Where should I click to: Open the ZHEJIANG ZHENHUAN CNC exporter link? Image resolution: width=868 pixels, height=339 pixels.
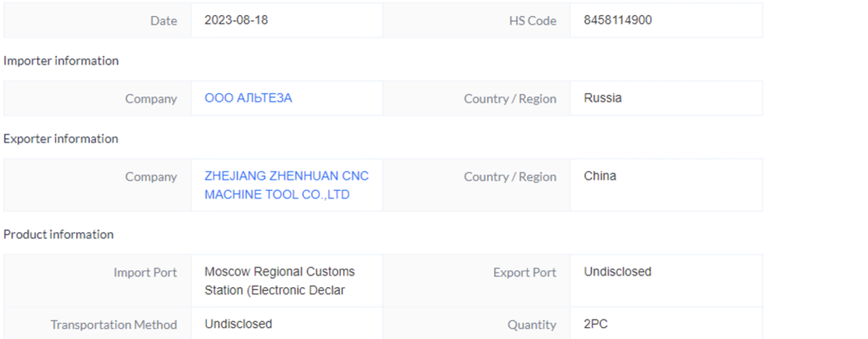click(287, 186)
